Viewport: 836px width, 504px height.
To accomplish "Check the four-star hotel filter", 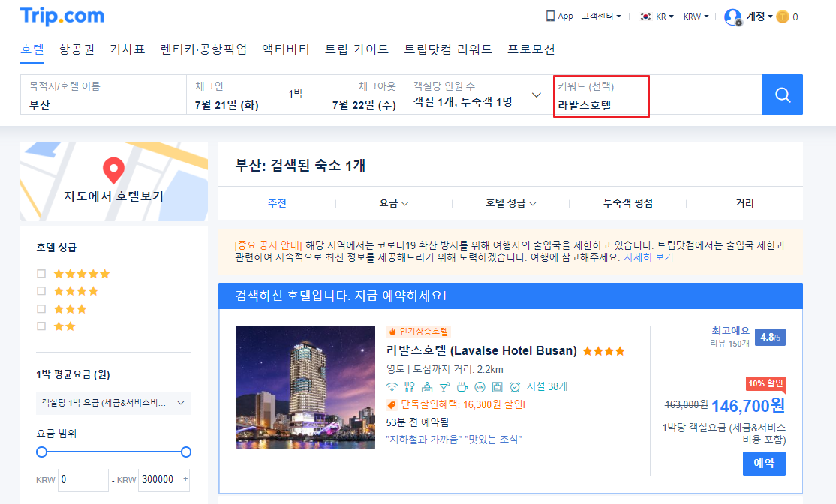I will (41, 291).
